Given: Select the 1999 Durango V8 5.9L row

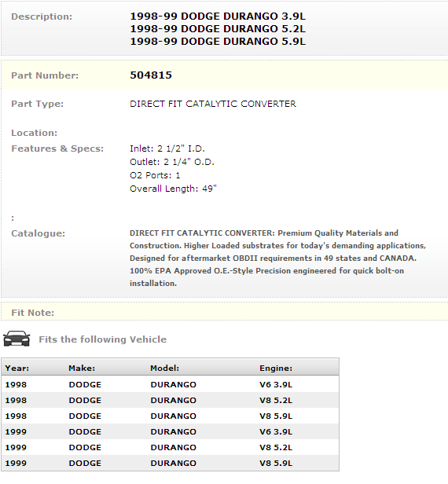Looking at the screenshot, I should coord(170,463).
